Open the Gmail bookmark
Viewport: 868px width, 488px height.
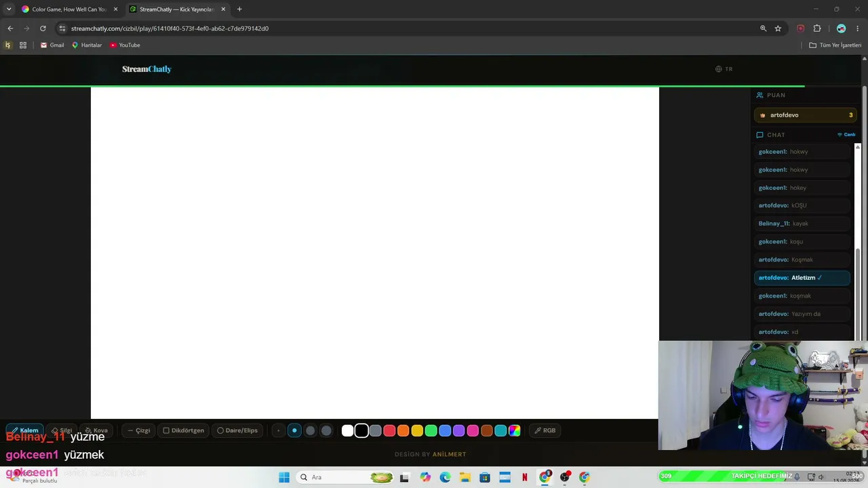tap(52, 45)
